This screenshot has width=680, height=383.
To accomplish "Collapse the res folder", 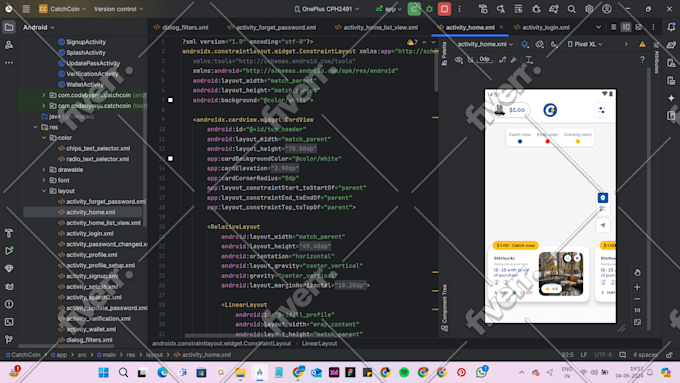I will click(36, 127).
